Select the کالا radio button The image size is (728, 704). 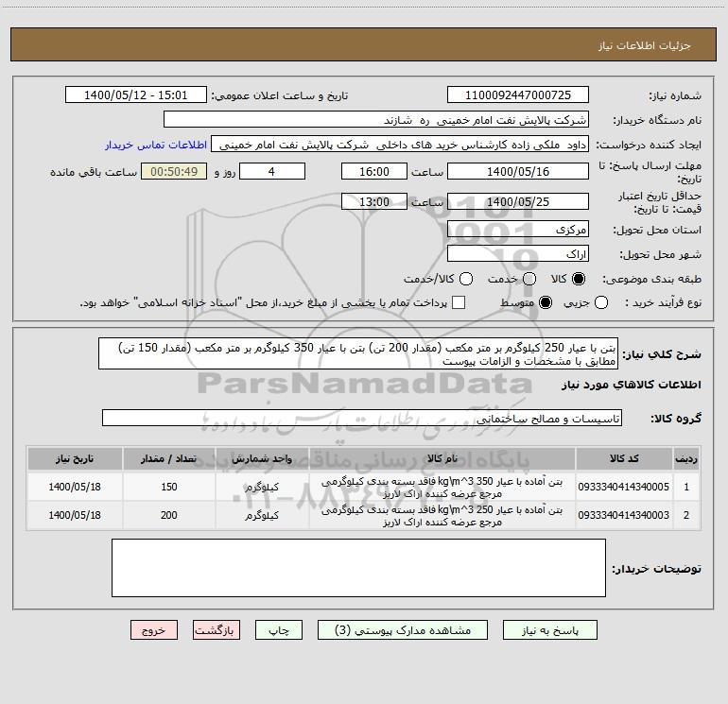(x=579, y=279)
